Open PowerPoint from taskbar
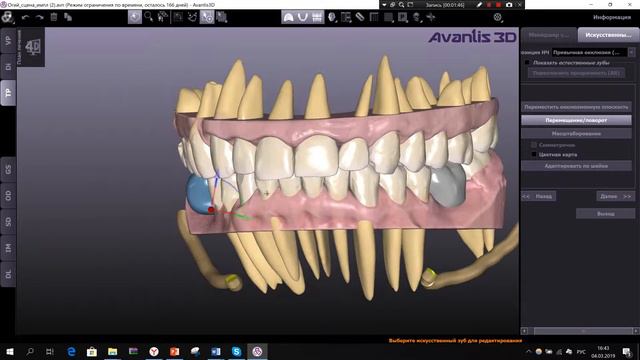640x360 pixels. click(x=174, y=351)
